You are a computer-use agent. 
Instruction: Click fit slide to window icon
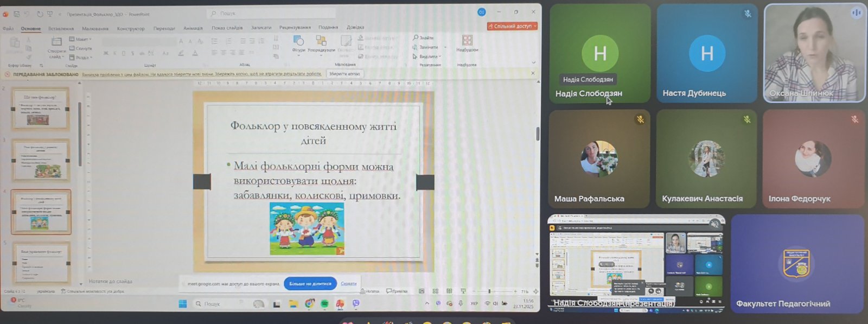click(x=535, y=291)
